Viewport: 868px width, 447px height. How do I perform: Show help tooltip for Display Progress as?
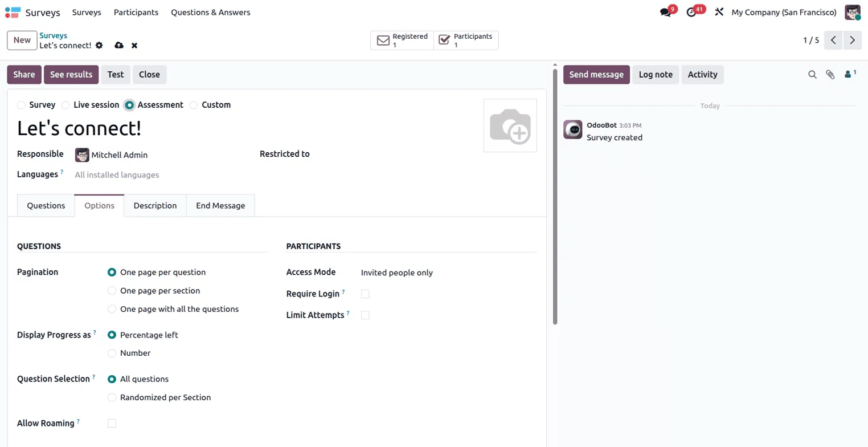tap(95, 332)
